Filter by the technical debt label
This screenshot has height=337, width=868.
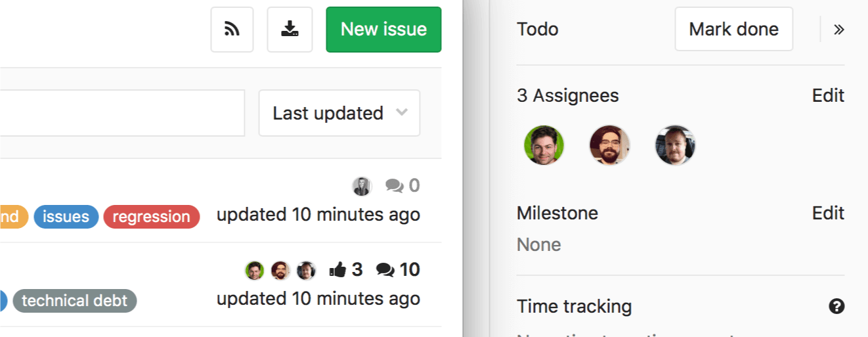pos(74,301)
